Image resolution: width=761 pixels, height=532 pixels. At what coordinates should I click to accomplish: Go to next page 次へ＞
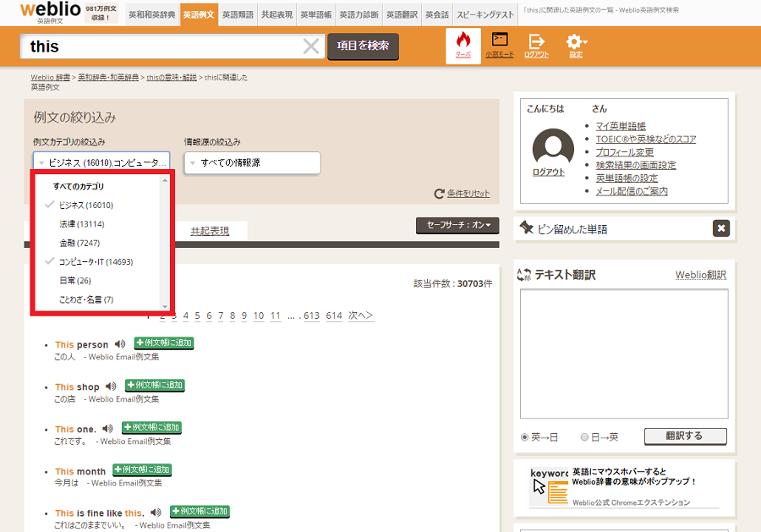pyautogui.click(x=360, y=315)
